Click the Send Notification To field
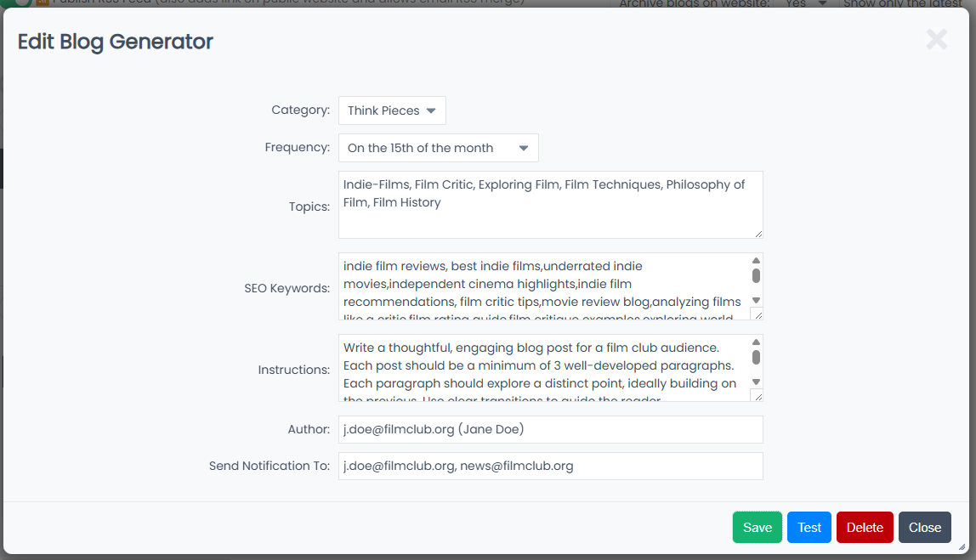This screenshot has width=976, height=560. [550, 467]
